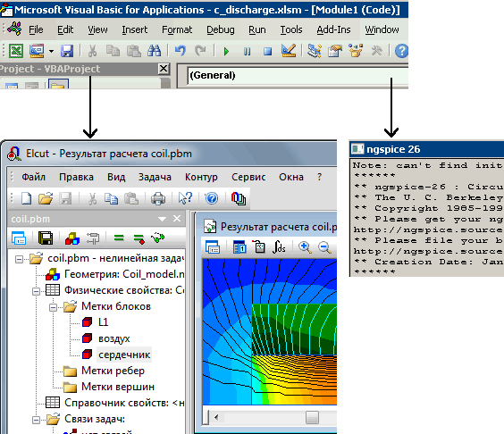Click the ngspice 26 window title bar
504x434 pixels.
[x=427, y=149]
